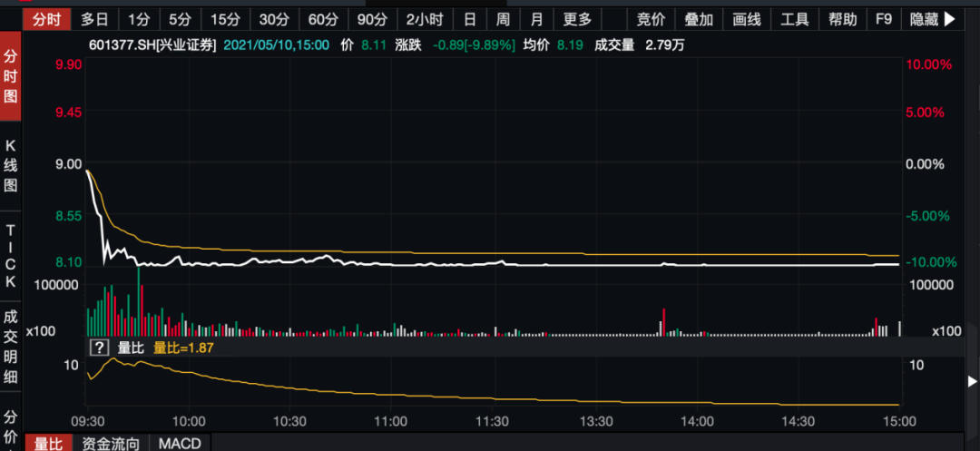
Task: Switch to 5分 chart period
Action: pos(180,19)
